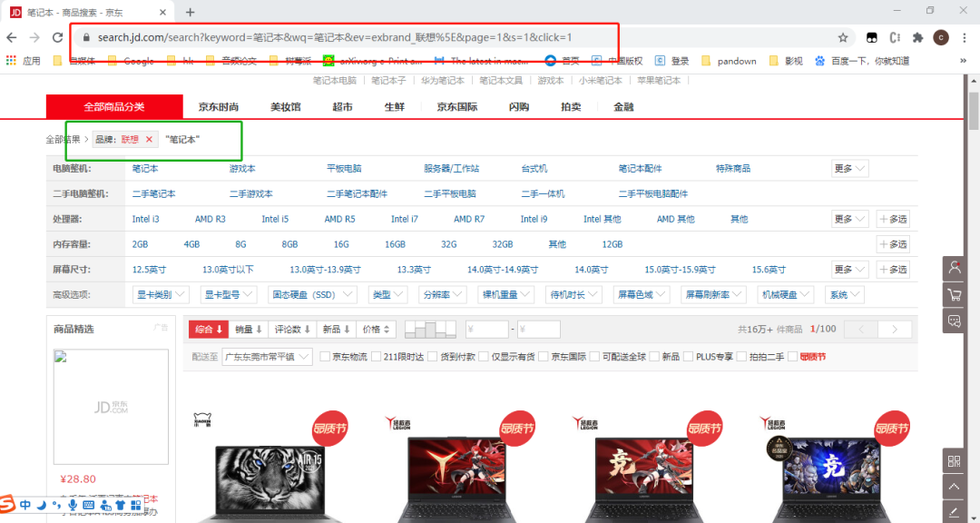Go to previous results page arrow

(860, 329)
